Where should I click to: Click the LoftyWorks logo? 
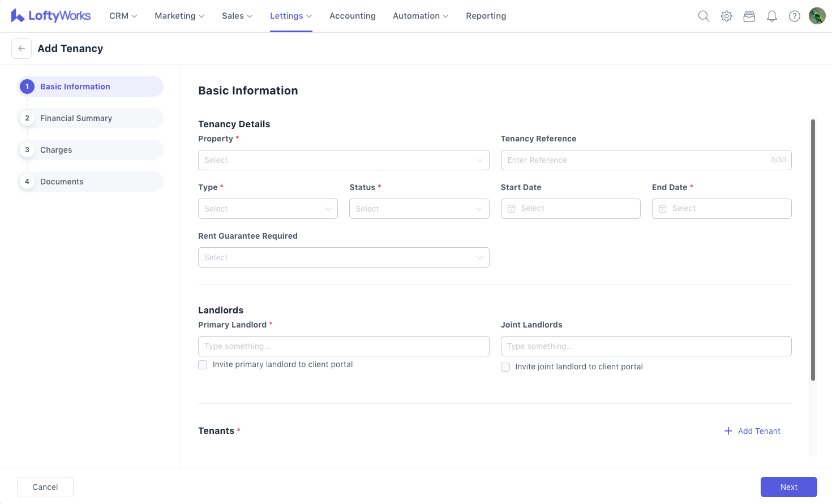[x=51, y=16]
